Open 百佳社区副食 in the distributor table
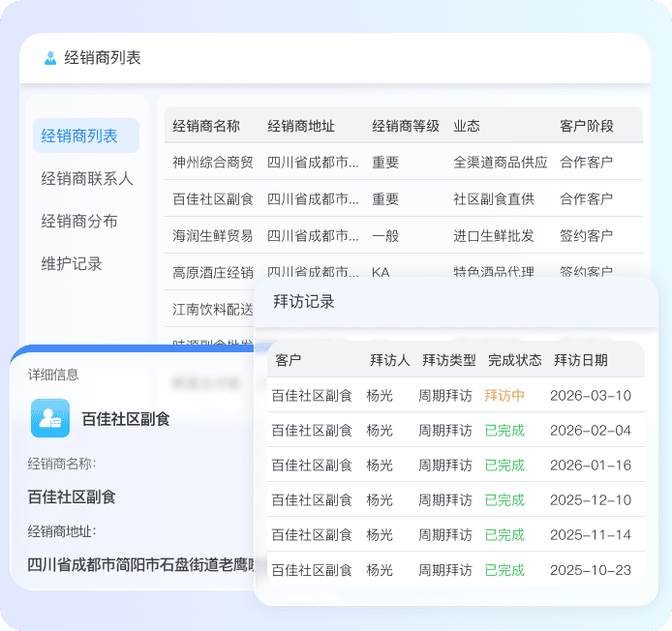The width and height of the screenshot is (672, 631). point(213,199)
